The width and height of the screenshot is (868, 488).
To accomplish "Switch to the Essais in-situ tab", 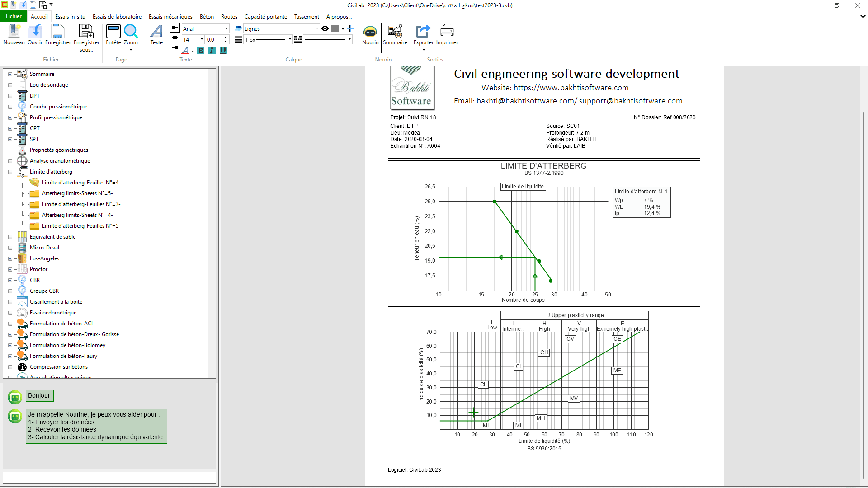I will (x=70, y=17).
